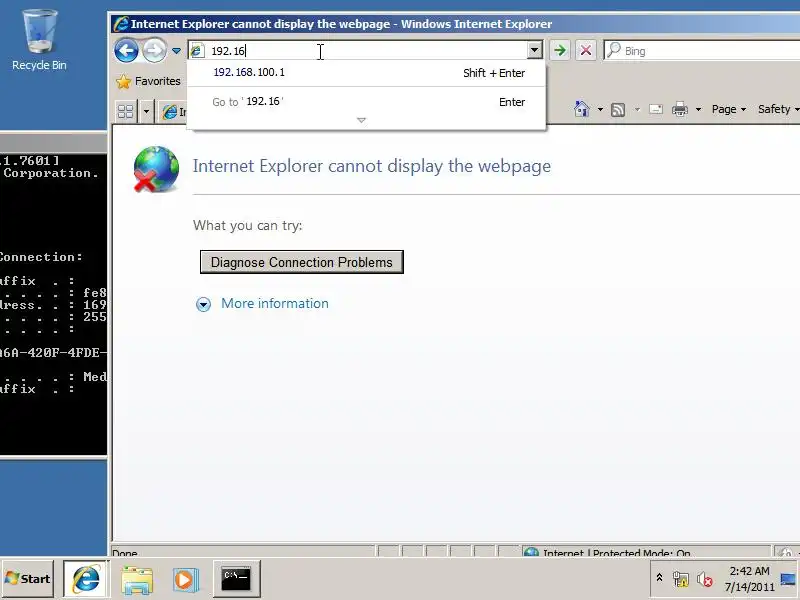
Task: Launch Windows Media Player from taskbar
Action: coord(185,580)
